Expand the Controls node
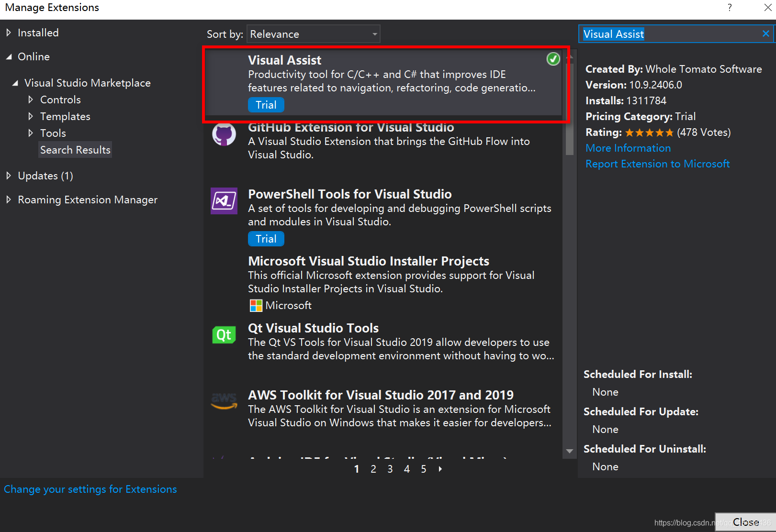The width and height of the screenshot is (776, 532). click(x=31, y=100)
